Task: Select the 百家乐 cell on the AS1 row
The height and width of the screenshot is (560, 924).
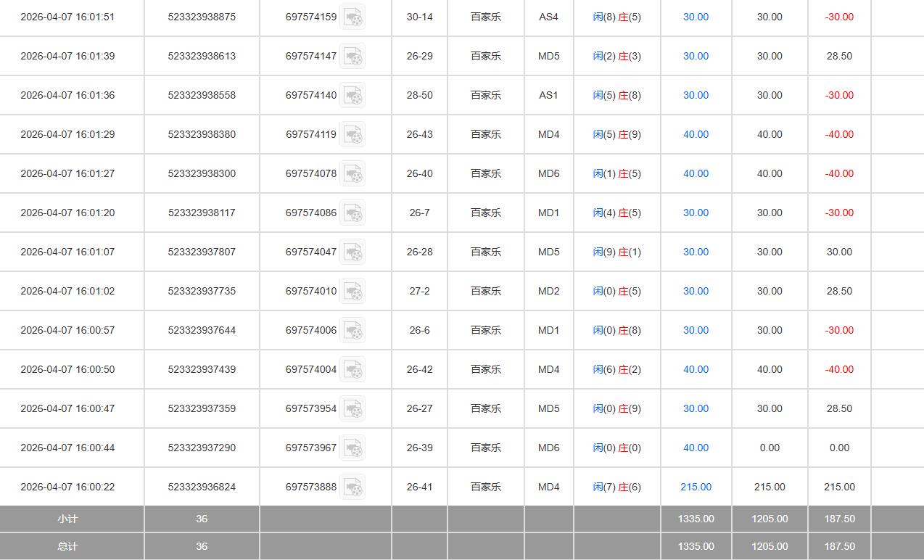Action: pyautogui.click(x=485, y=95)
